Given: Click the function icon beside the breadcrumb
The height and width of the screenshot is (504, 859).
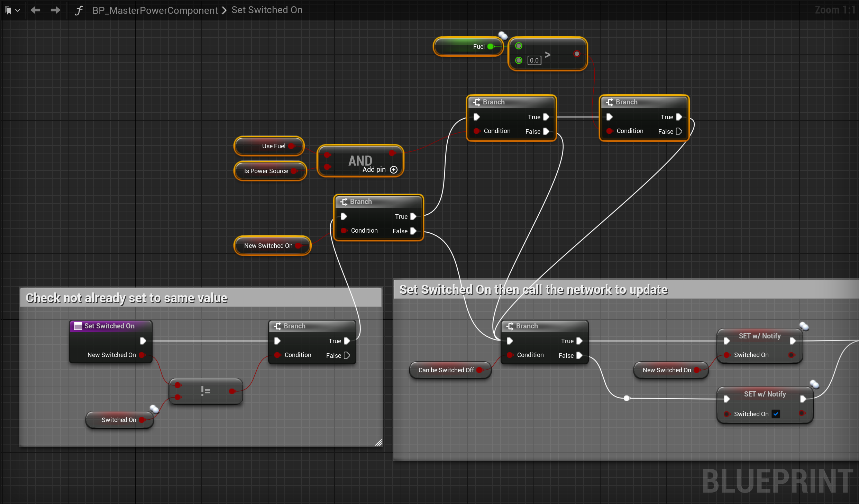Looking at the screenshot, I should coord(79,10).
